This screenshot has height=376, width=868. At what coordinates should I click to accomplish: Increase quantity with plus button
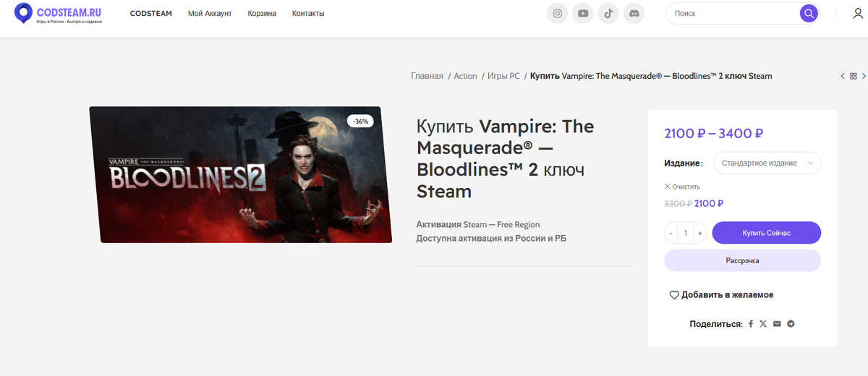699,234
